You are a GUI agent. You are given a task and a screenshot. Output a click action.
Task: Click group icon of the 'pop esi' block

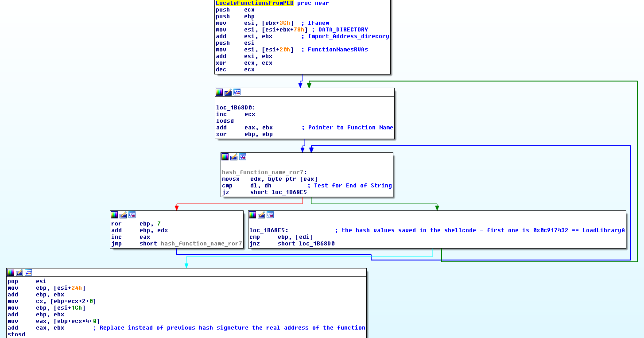28,272
